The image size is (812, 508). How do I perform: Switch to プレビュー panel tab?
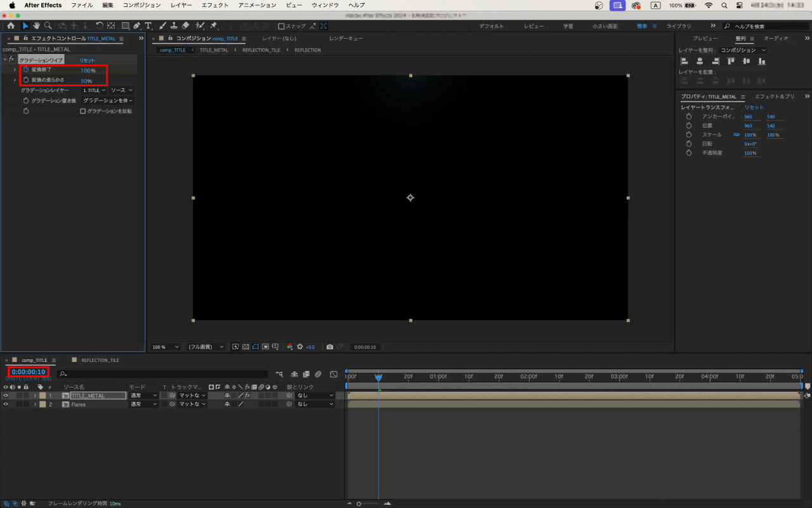pos(705,39)
